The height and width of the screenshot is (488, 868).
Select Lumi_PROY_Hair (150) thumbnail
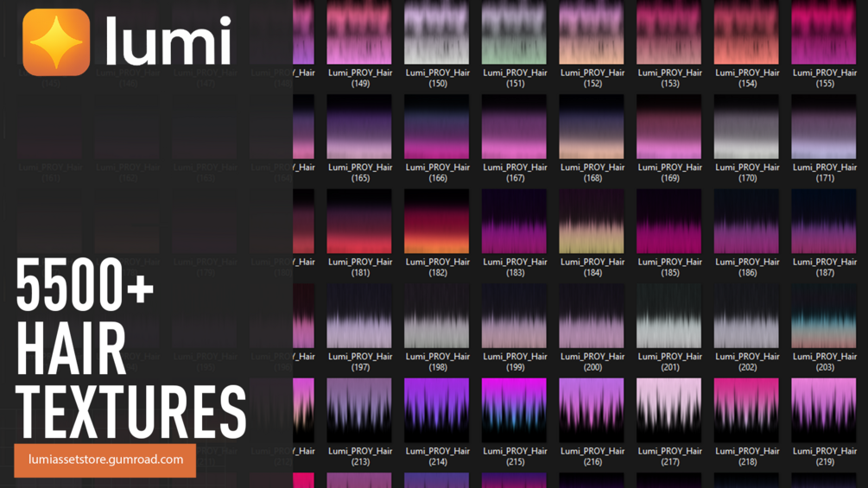pos(437,32)
